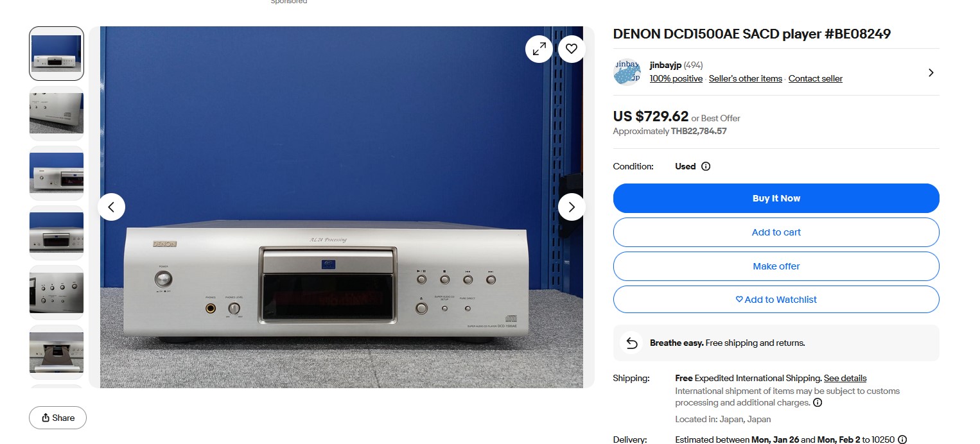Click the Buy It Now button
The width and height of the screenshot is (980, 444).
pyautogui.click(x=776, y=198)
